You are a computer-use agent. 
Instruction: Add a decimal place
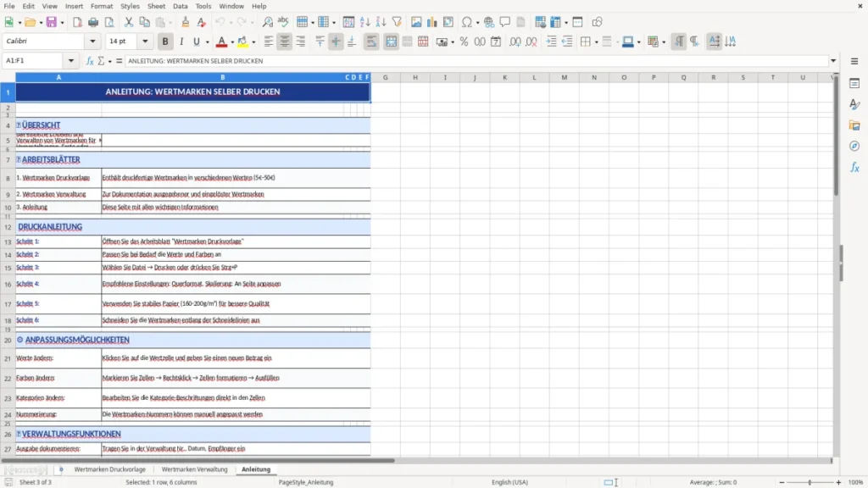coord(515,42)
